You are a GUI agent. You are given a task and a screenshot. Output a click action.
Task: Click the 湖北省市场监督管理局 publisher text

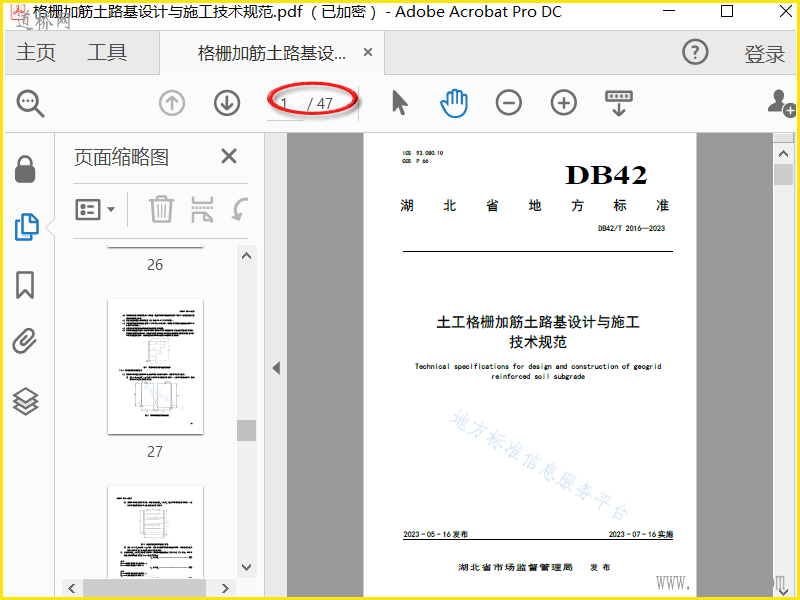coord(515,567)
